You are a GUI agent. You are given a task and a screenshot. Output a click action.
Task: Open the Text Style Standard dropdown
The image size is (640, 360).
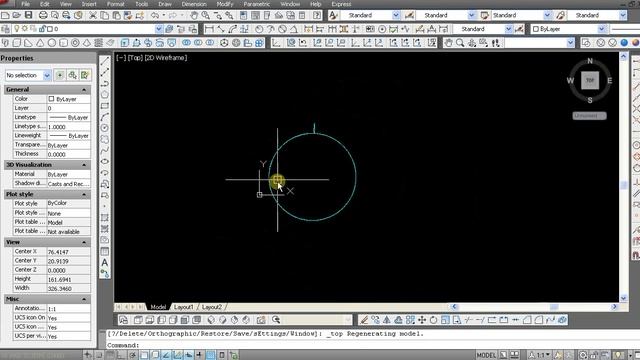pyautogui.click(x=396, y=16)
